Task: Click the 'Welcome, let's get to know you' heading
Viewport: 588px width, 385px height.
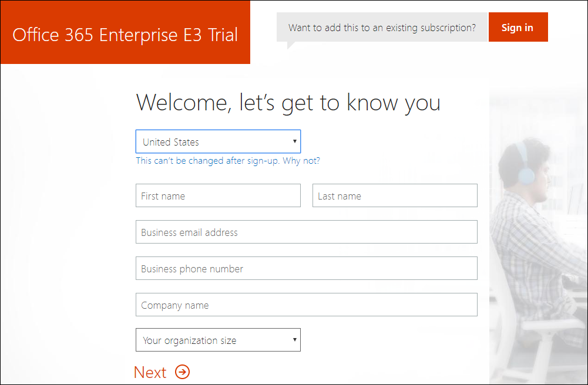Action: click(288, 103)
